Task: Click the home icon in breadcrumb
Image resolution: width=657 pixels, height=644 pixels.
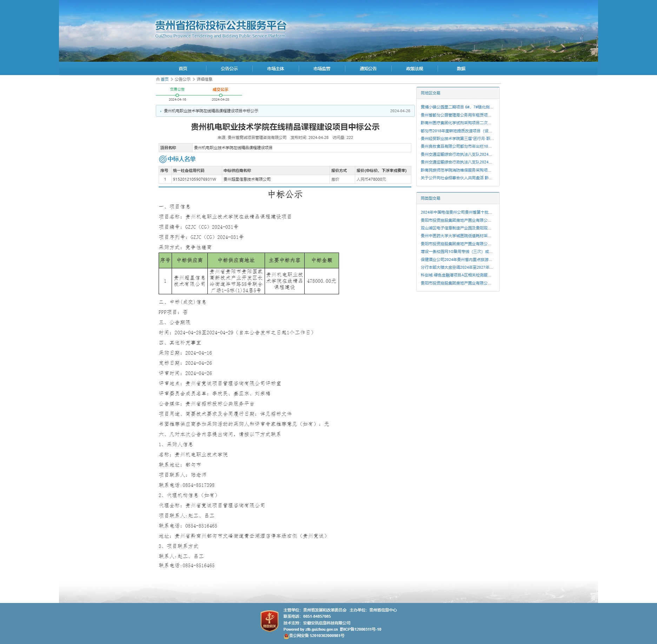Action: pyautogui.click(x=158, y=79)
